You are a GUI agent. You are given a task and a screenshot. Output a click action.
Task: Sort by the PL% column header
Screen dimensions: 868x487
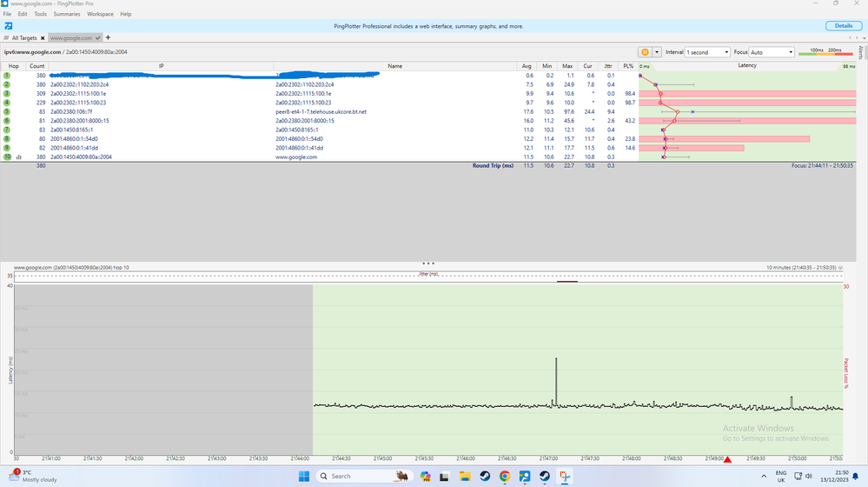click(x=628, y=66)
